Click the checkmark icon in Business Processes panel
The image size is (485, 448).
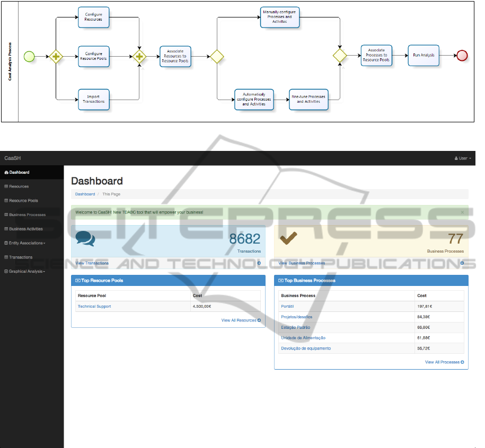288,238
